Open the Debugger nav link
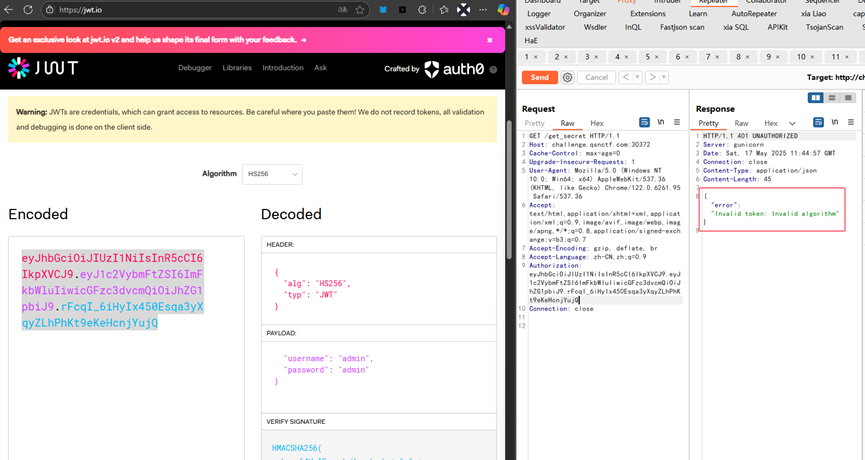The image size is (865, 460). pyautogui.click(x=195, y=68)
